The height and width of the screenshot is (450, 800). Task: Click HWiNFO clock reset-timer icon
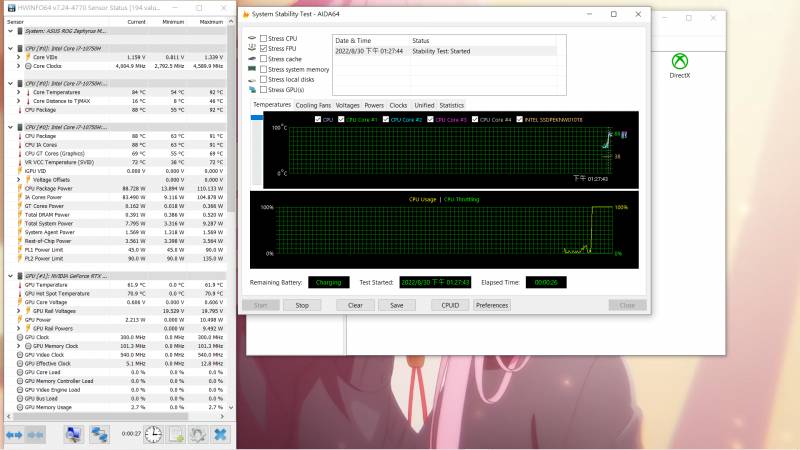point(153,435)
